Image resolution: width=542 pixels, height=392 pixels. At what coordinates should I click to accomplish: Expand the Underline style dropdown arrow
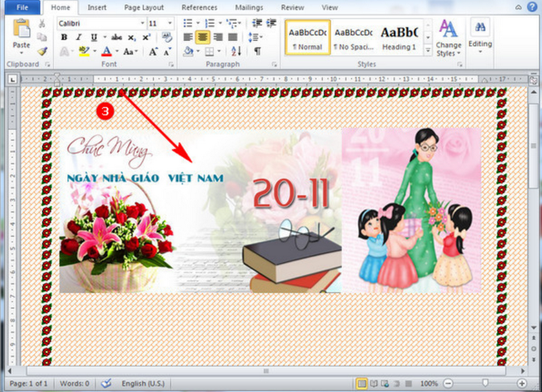tap(104, 37)
